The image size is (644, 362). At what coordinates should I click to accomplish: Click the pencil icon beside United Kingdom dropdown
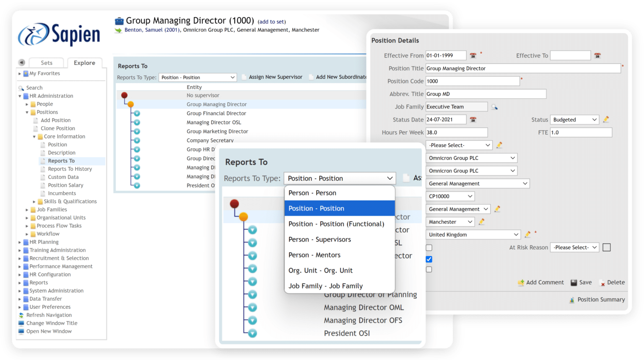point(527,234)
